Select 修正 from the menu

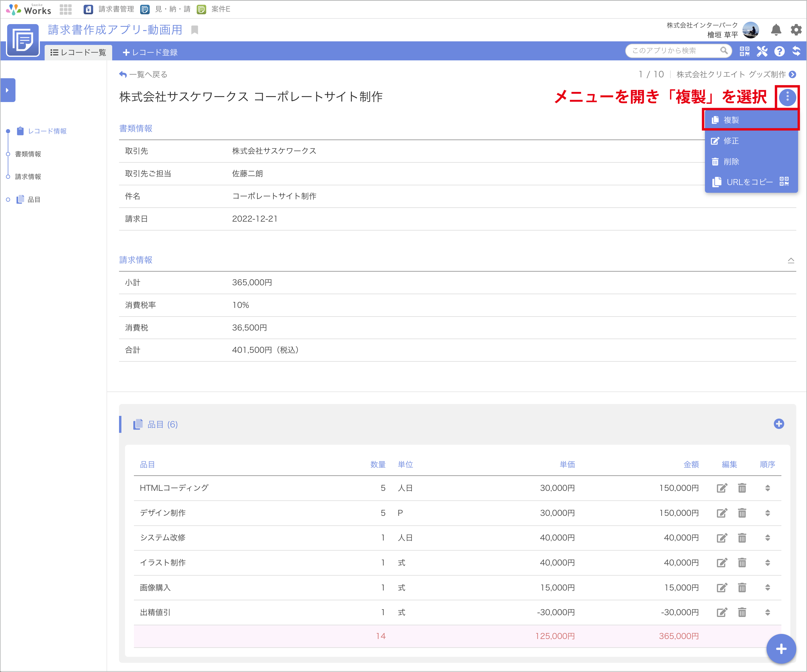click(751, 141)
